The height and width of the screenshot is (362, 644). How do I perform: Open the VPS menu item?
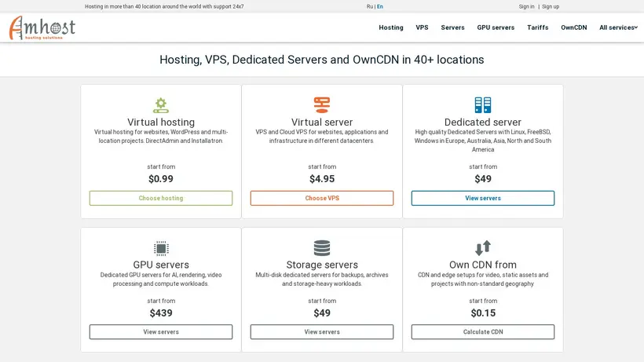point(422,27)
